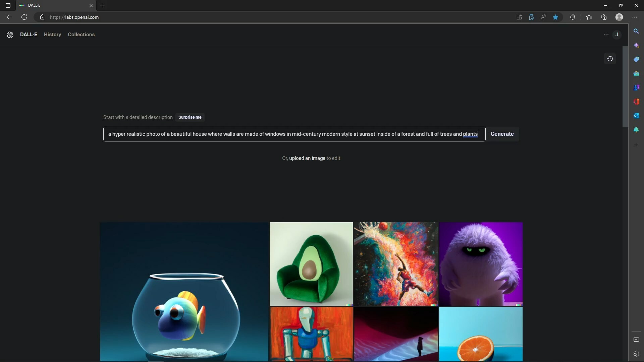Click the shopping icon in address bar

pyautogui.click(x=531, y=17)
